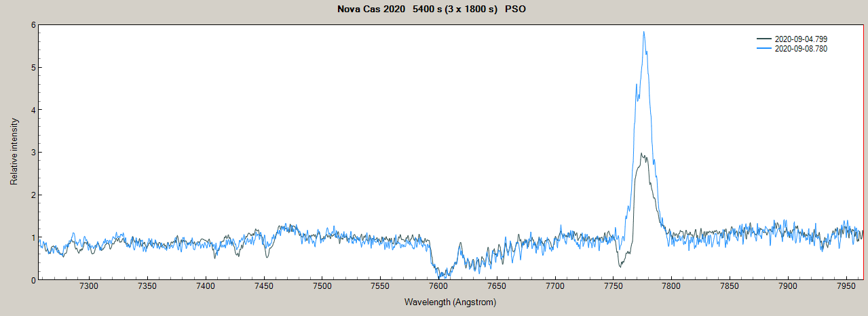Viewport: 868px width, 316px height.
Task: Click the tip of the tall blue emission peak
Action: pyautogui.click(x=643, y=32)
